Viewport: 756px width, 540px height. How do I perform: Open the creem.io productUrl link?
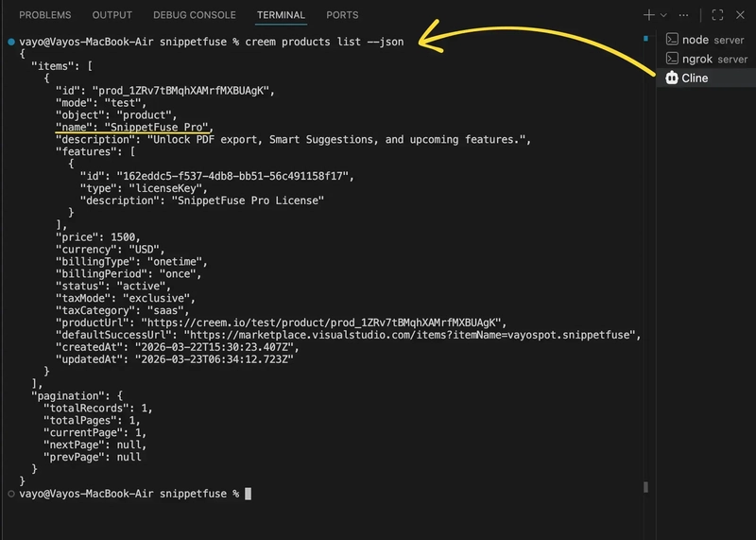tap(321, 322)
